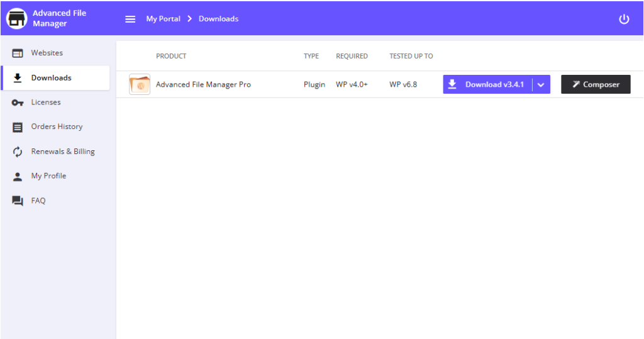Click the WP v4.0+ requirement cell

[352, 84]
